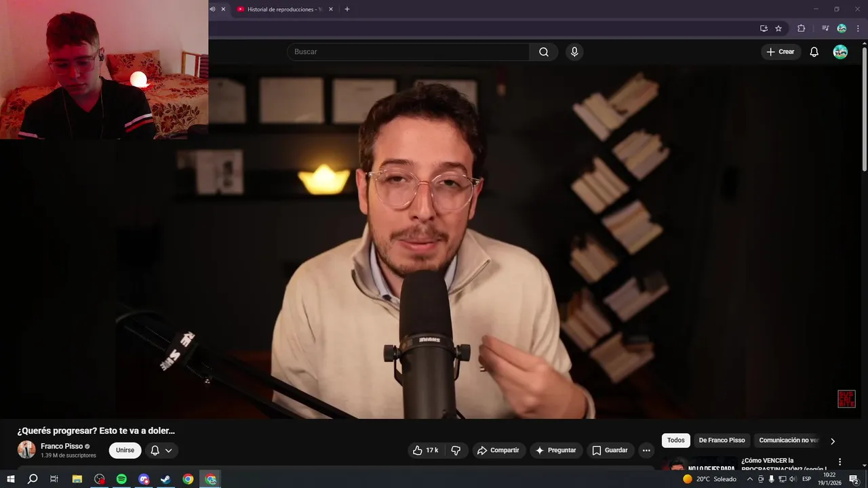Start voice search with microphone icon
The width and height of the screenshot is (868, 488).
pyautogui.click(x=574, y=52)
